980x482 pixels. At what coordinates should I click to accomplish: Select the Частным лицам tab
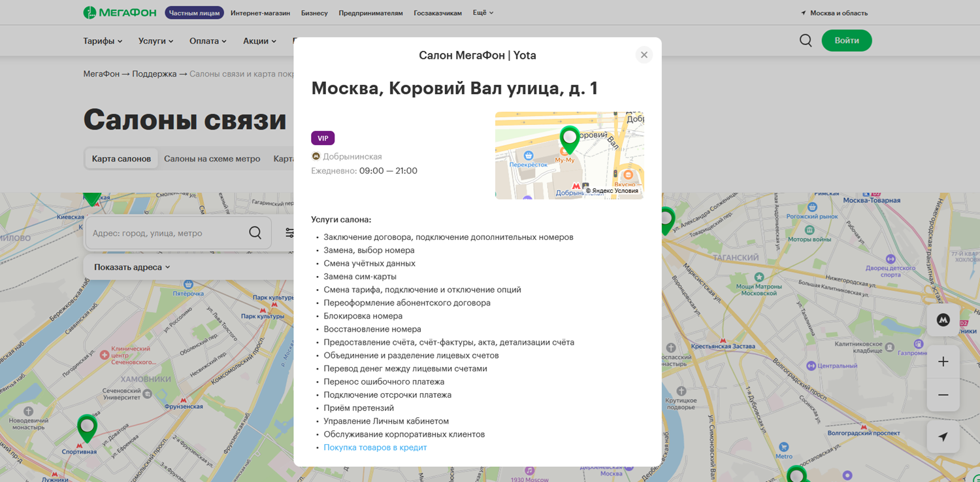194,12
